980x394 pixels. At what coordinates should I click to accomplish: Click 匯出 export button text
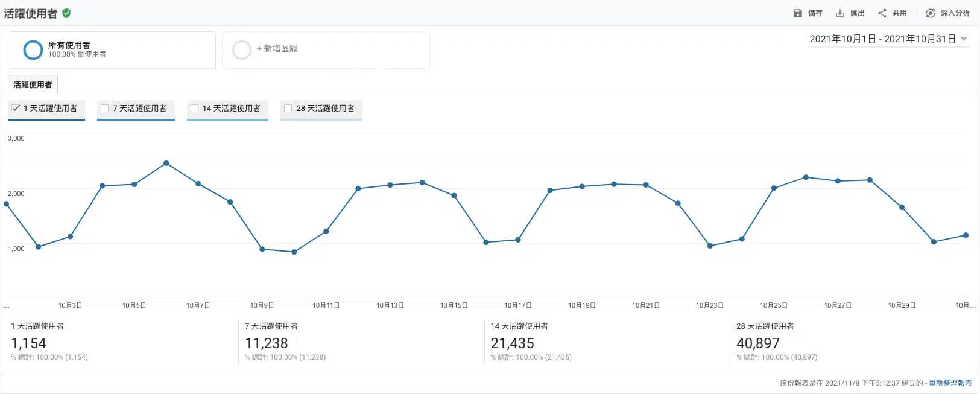[x=858, y=13]
